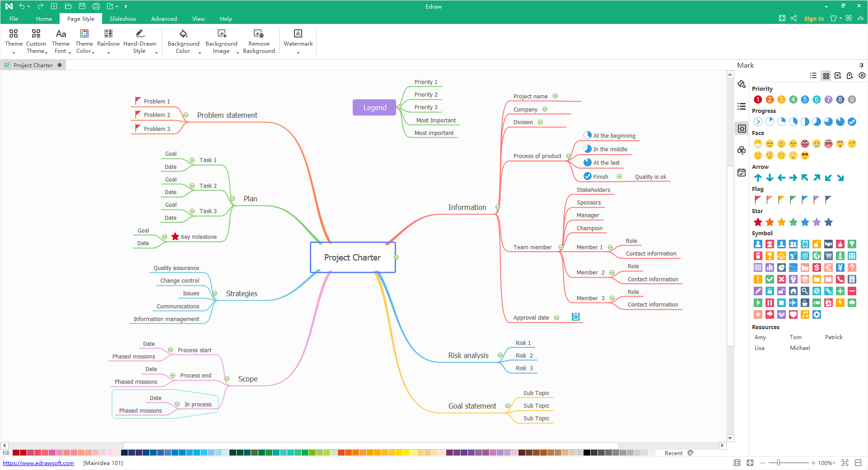
Task: Switch Mark panel to list view
Action: point(813,76)
